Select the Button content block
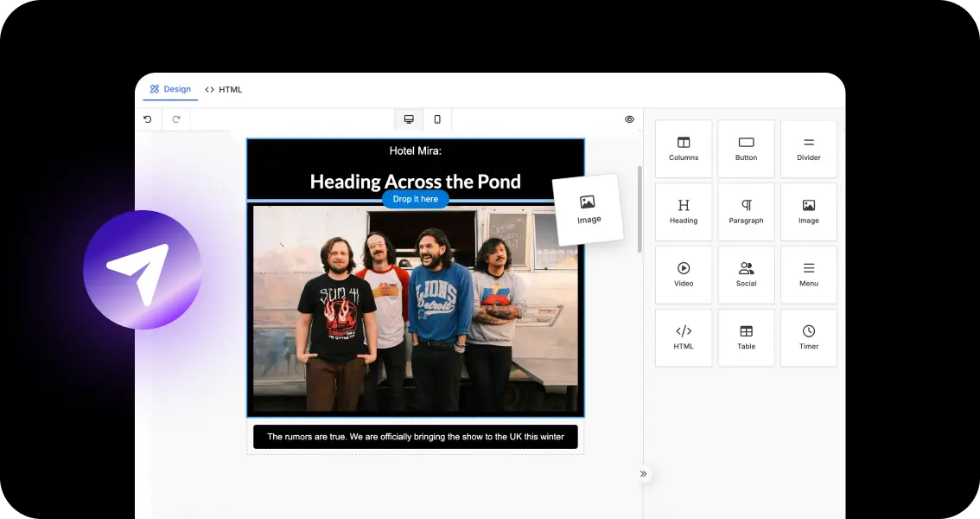 746,149
